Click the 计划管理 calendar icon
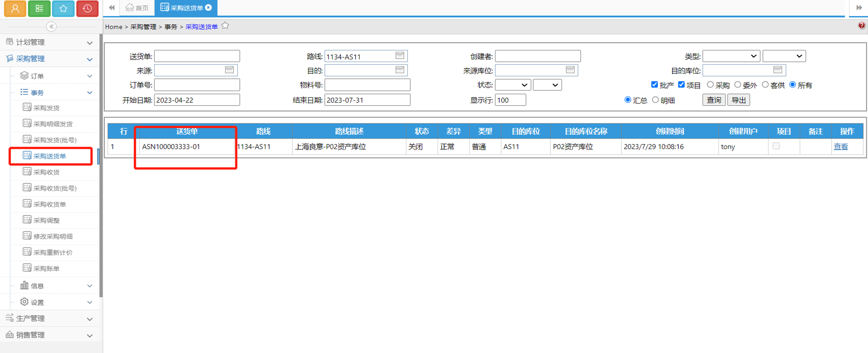Image resolution: width=868 pixels, height=353 pixels. (x=9, y=41)
